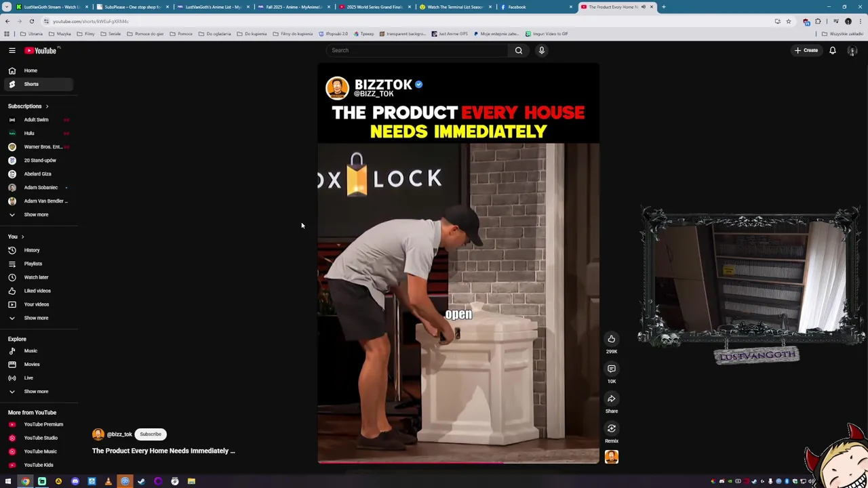Open Warner Bros. Ent. channel
The width and height of the screenshot is (868, 488).
coord(38,147)
